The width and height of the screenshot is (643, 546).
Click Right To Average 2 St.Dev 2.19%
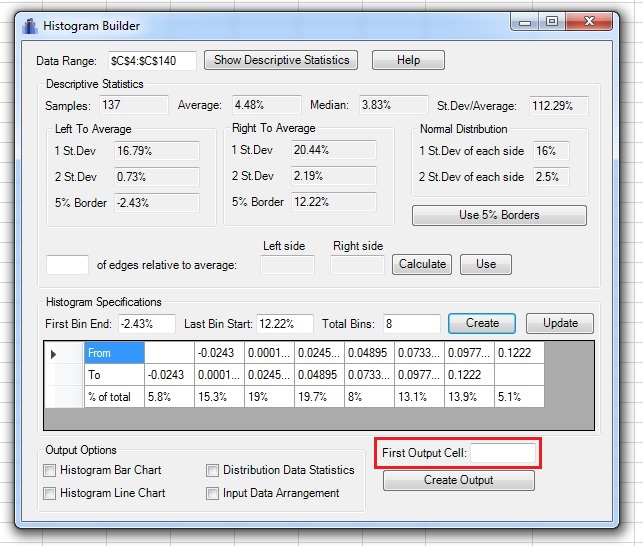[334, 176]
